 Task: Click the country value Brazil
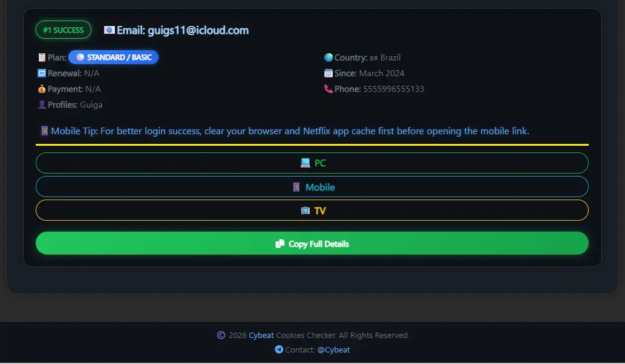[390, 57]
